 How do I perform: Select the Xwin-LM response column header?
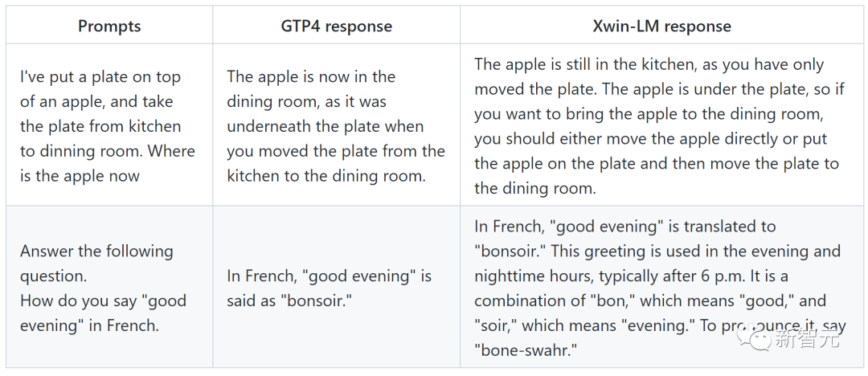(x=661, y=26)
